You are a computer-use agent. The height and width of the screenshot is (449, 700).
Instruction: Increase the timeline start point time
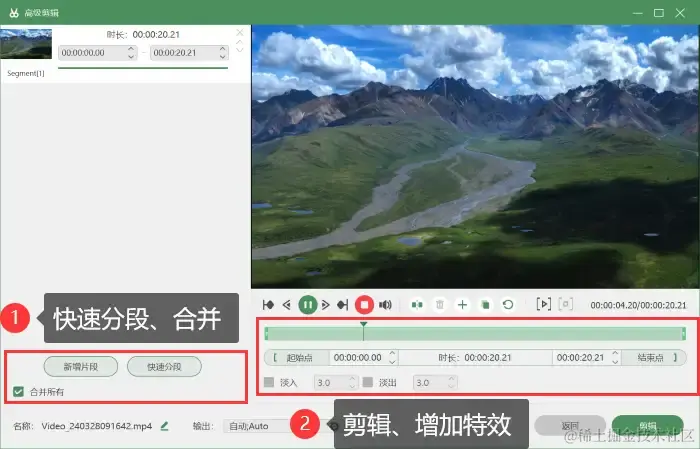(392, 353)
